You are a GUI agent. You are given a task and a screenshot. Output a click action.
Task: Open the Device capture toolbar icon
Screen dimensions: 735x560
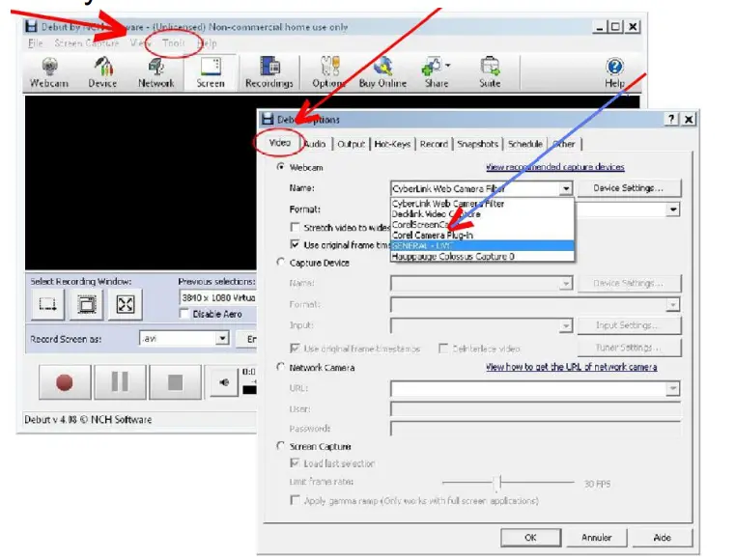tap(102, 72)
